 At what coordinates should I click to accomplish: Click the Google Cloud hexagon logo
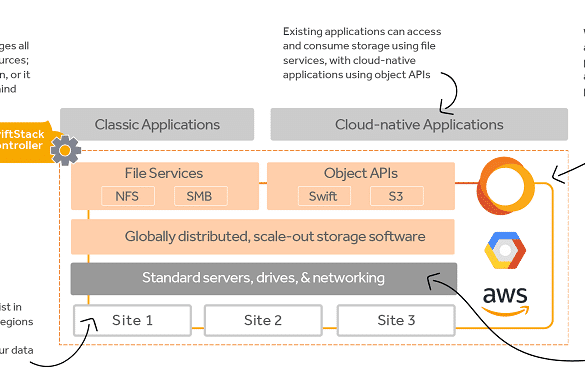(x=505, y=250)
